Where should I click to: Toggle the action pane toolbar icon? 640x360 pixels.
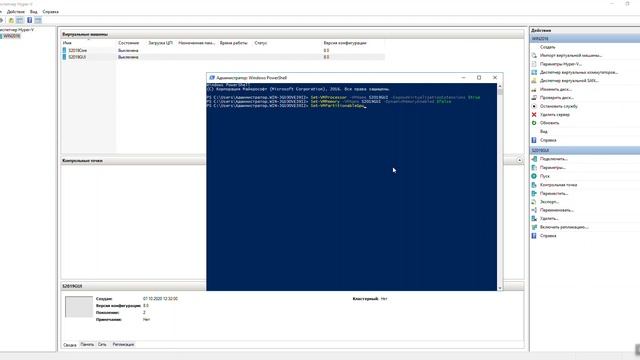pos(38,20)
